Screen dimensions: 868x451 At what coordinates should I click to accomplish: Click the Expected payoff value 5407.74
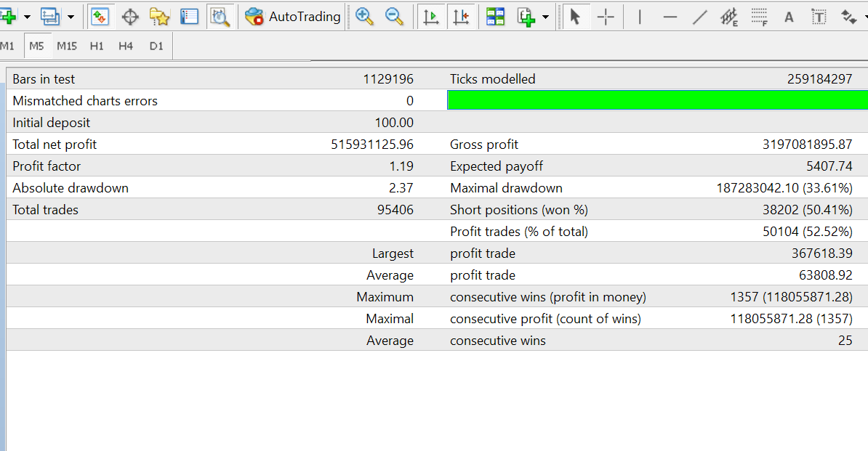[x=829, y=166]
